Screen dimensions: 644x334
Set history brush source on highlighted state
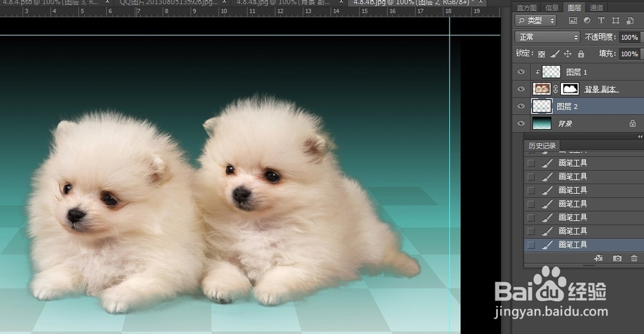tap(531, 245)
